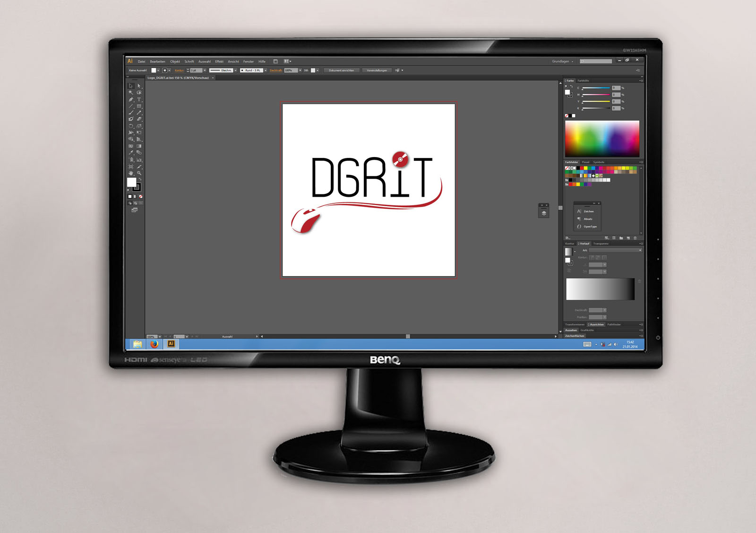Open the Arrange Documents dropdown in menu bar
This screenshot has width=756, height=533.
[x=287, y=61]
